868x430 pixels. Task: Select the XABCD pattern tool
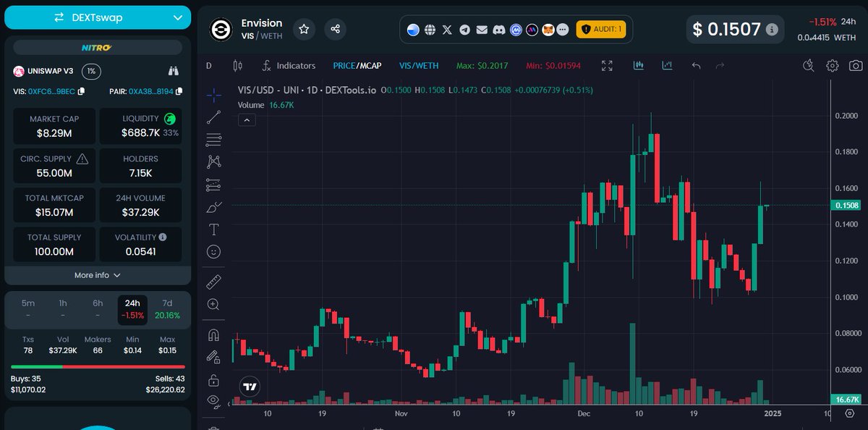point(213,162)
